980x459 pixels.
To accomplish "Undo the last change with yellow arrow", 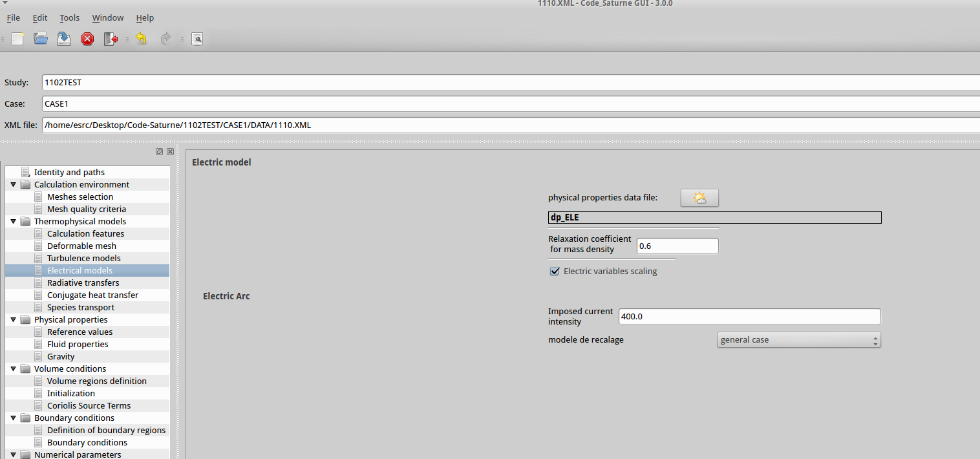I will click(x=141, y=39).
